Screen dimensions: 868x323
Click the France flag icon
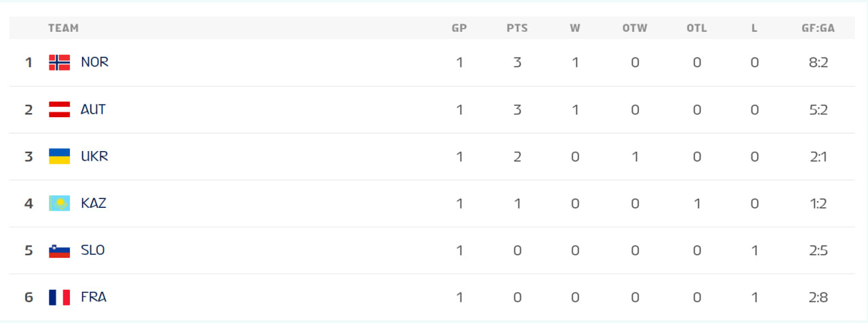coord(59,297)
